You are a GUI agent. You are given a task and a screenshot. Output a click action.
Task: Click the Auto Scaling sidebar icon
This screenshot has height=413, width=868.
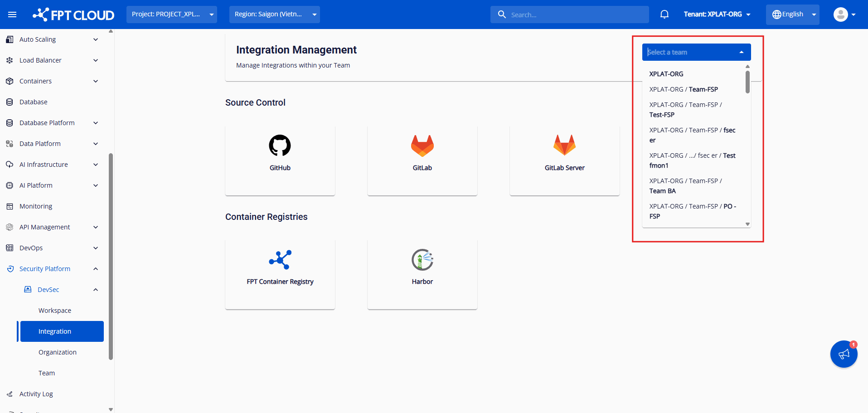click(10, 39)
